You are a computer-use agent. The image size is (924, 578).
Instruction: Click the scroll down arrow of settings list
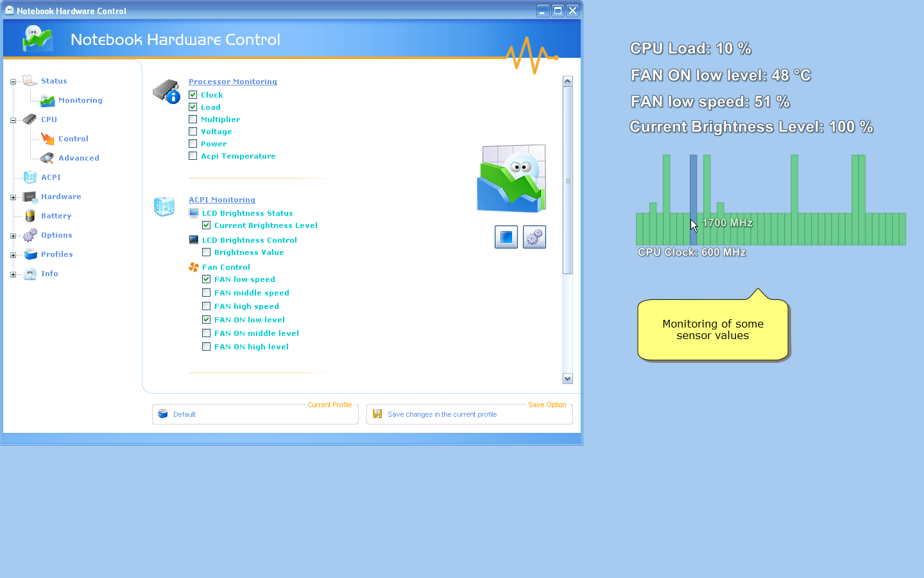(x=567, y=379)
